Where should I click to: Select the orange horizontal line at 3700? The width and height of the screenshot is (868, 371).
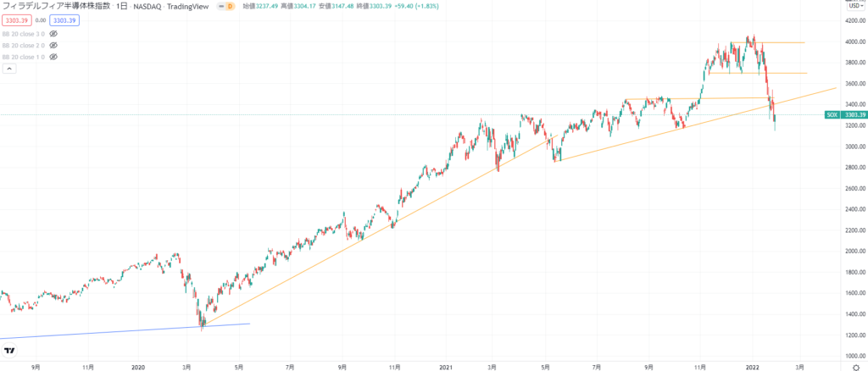coord(788,73)
